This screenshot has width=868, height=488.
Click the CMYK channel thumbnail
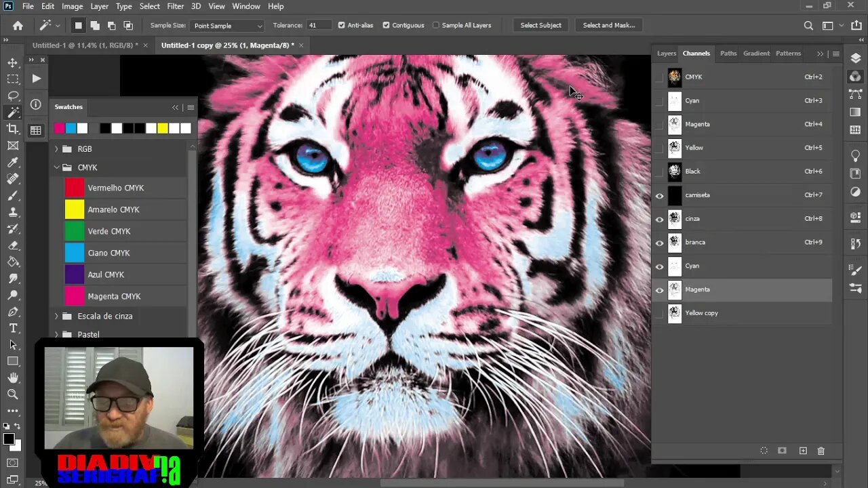(x=674, y=77)
